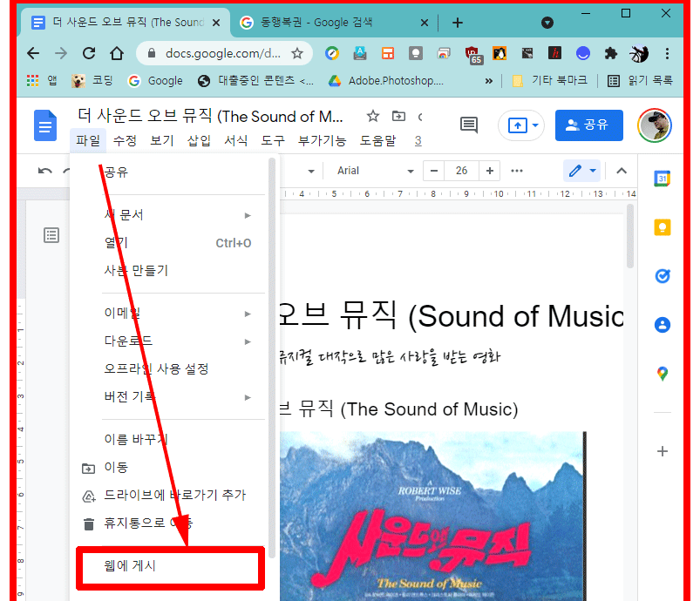Select 사본 만들기 menu entry

[x=170, y=271]
